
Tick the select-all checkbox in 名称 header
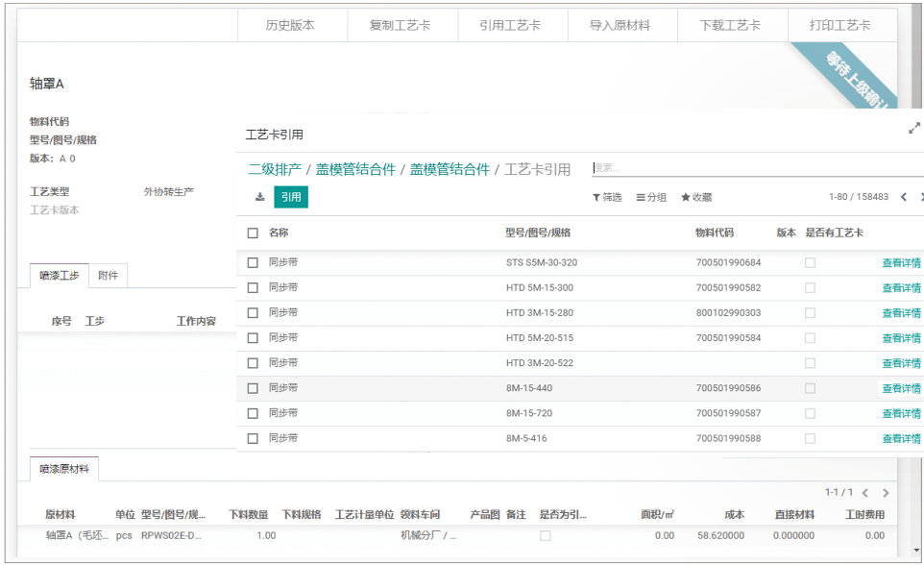(253, 233)
